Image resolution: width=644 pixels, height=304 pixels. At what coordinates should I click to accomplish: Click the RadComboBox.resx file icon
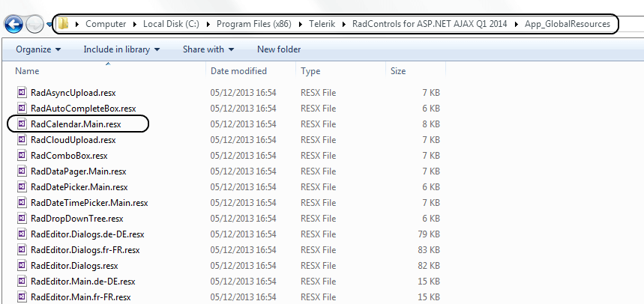tap(22, 156)
